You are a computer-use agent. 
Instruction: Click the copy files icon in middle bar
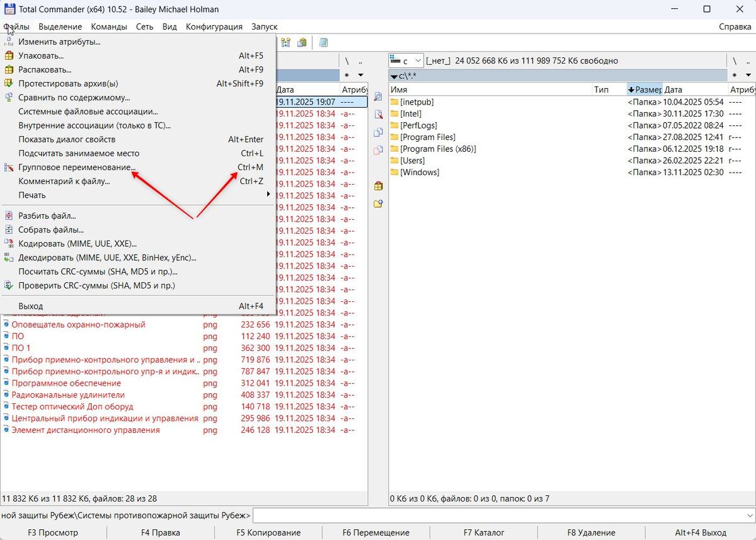point(378,132)
